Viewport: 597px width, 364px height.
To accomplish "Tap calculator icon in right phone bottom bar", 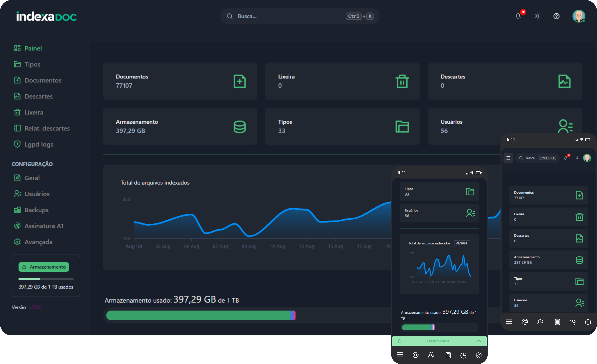I will tap(557, 322).
